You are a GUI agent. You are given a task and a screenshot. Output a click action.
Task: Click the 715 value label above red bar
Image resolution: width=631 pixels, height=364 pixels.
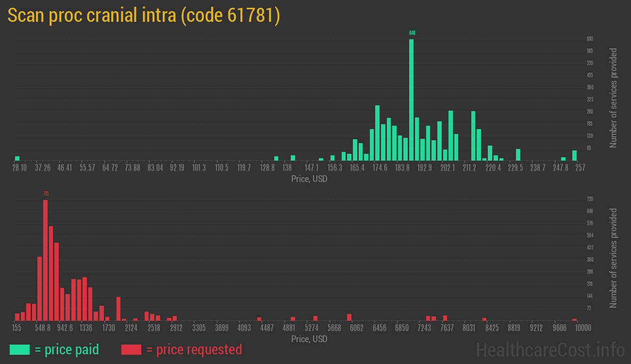point(46,194)
